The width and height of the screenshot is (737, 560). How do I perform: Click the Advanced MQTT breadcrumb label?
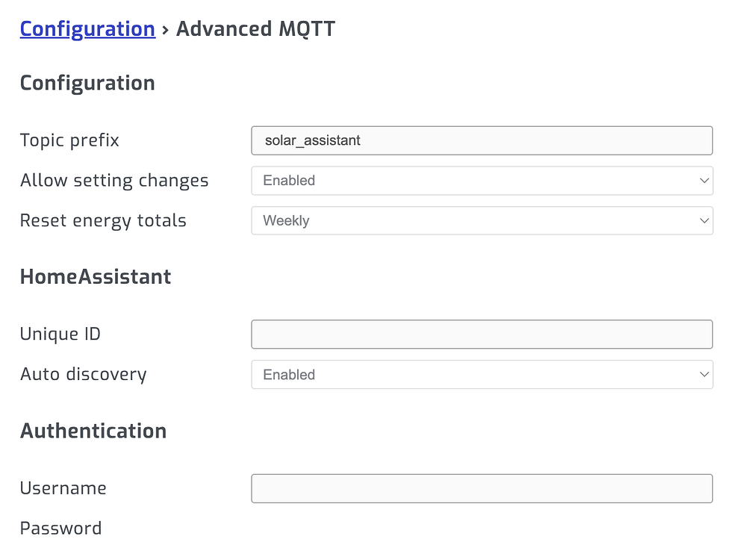click(x=255, y=28)
